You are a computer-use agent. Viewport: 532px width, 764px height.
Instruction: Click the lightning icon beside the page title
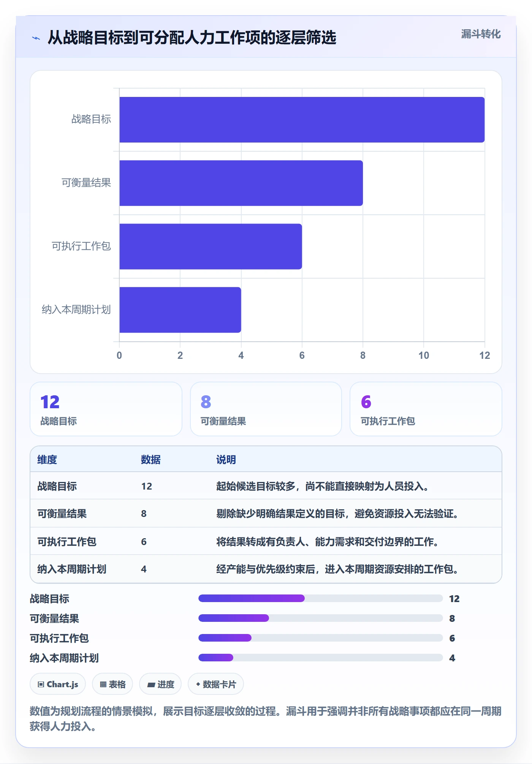36,38
